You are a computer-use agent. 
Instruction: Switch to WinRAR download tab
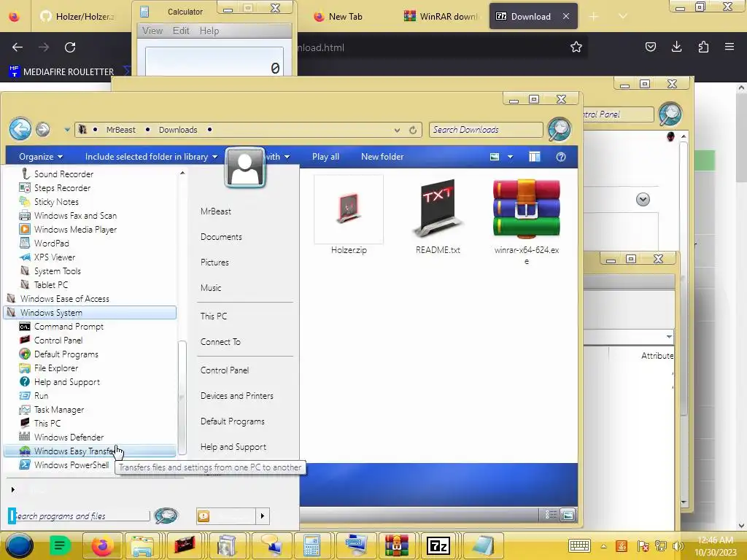tap(441, 16)
